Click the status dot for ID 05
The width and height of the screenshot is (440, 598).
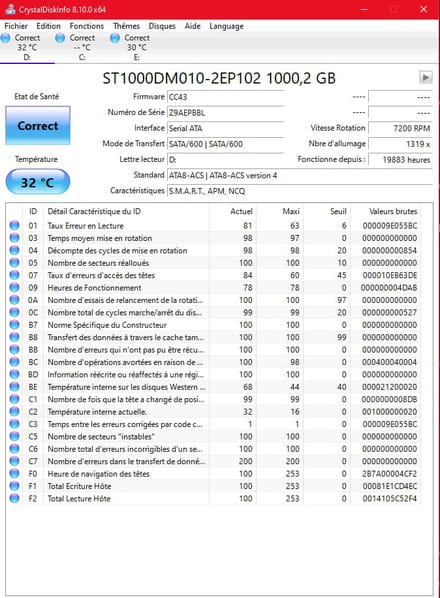click(x=14, y=263)
